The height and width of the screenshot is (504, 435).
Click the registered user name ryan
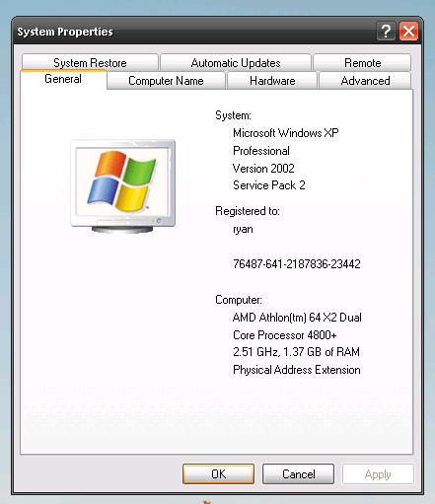[x=243, y=229]
